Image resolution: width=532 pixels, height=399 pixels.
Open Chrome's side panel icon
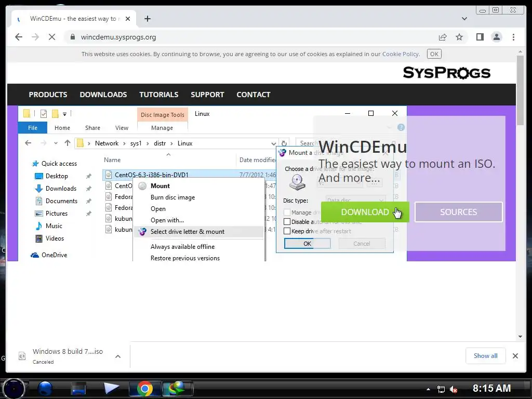[480, 37]
